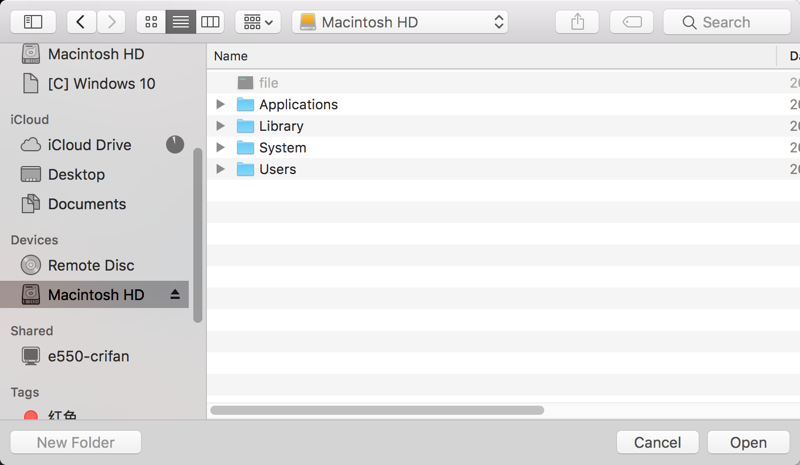The height and width of the screenshot is (465, 800).
Task: Click the Applications folder icon
Action: tap(245, 104)
